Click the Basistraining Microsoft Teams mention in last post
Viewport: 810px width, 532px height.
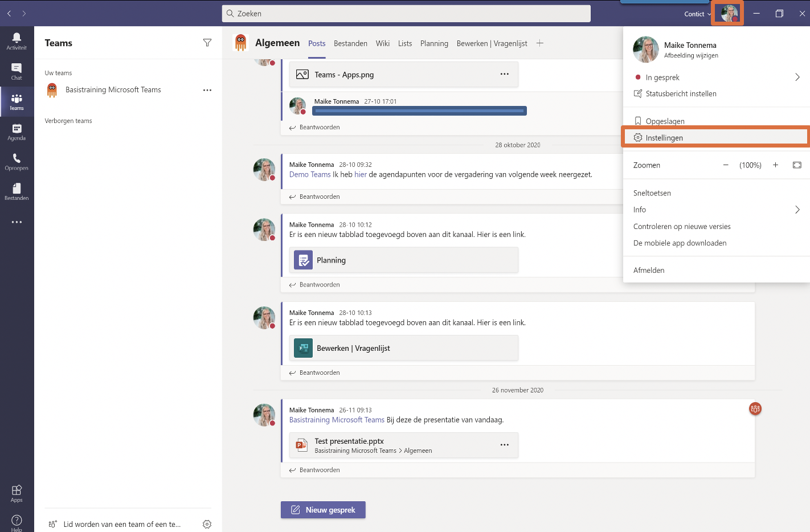pos(337,420)
